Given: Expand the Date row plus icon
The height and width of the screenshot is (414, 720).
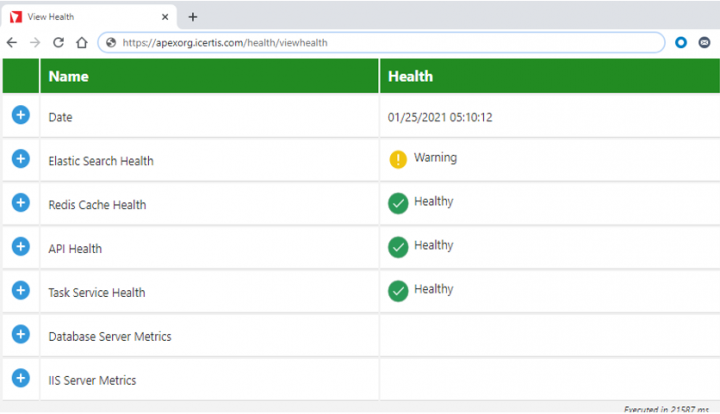Looking at the screenshot, I should click(x=21, y=115).
